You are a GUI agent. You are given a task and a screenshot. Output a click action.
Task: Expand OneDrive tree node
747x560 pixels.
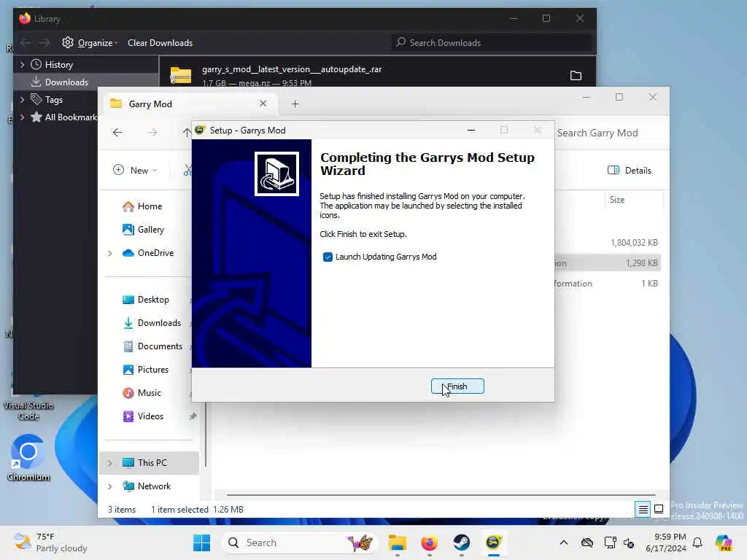pos(110,253)
